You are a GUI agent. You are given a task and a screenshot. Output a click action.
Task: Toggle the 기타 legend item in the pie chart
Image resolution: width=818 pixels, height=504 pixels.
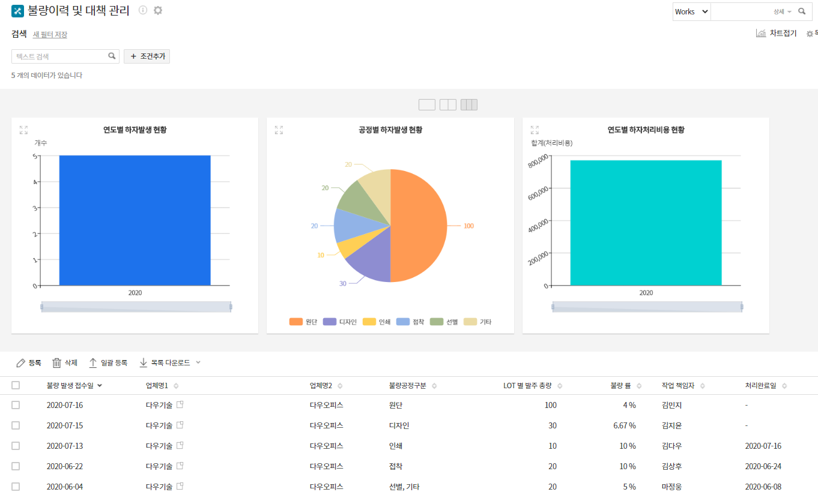(477, 322)
